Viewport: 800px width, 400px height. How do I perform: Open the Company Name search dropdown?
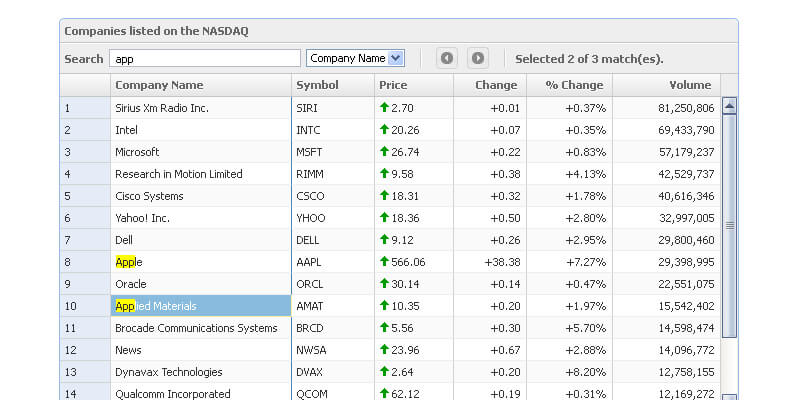[x=395, y=59]
